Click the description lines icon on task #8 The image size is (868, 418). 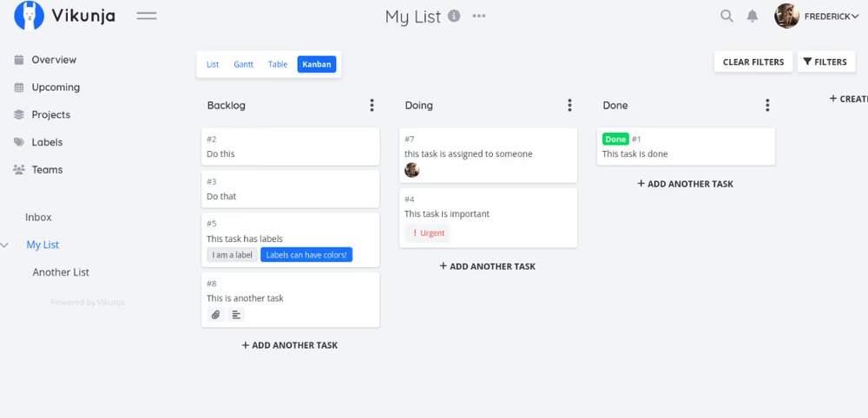coord(236,315)
